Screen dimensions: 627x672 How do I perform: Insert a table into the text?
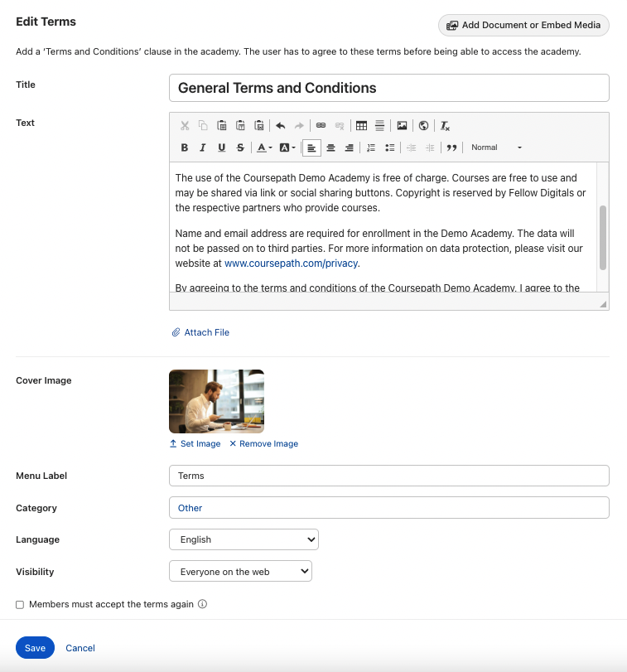pyautogui.click(x=361, y=126)
